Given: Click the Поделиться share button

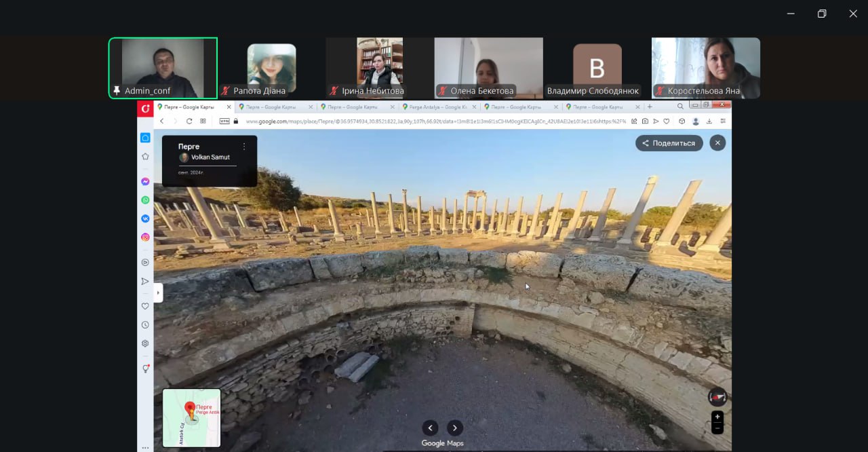Looking at the screenshot, I should (669, 143).
